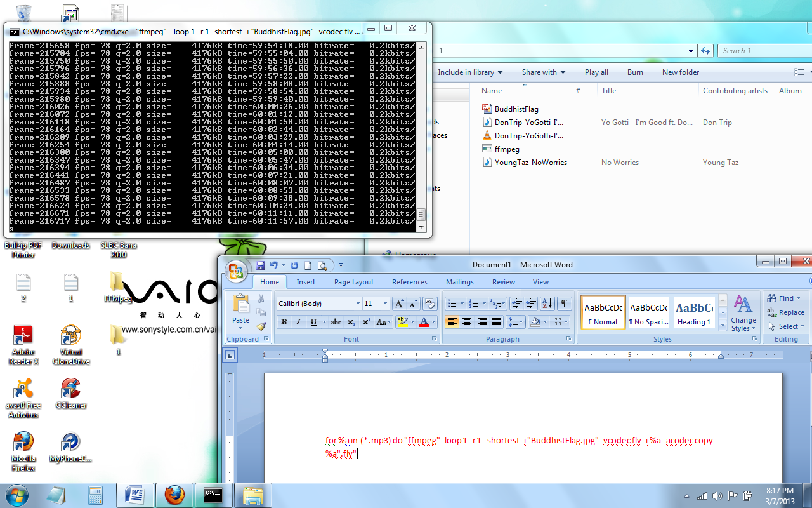
Task: Toggle show/hide paragraph marks
Action: pyautogui.click(x=564, y=304)
